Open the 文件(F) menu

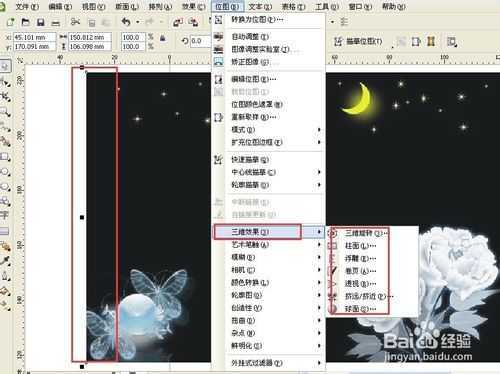27,6
